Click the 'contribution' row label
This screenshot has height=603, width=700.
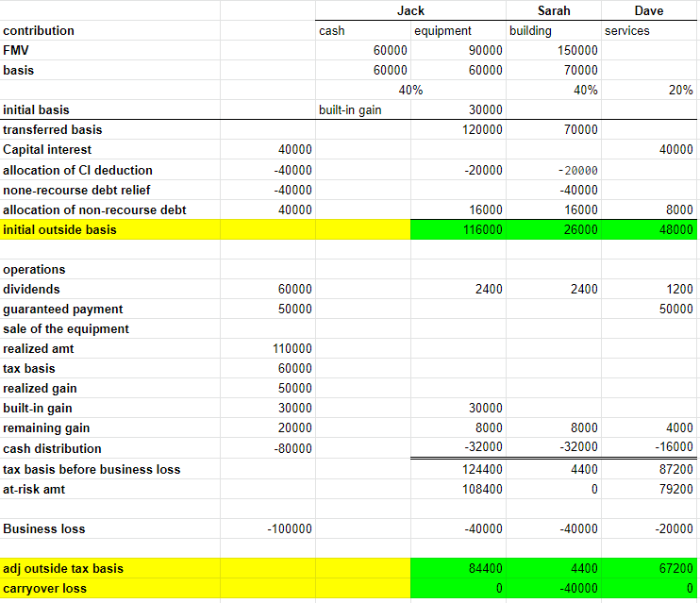(x=39, y=31)
